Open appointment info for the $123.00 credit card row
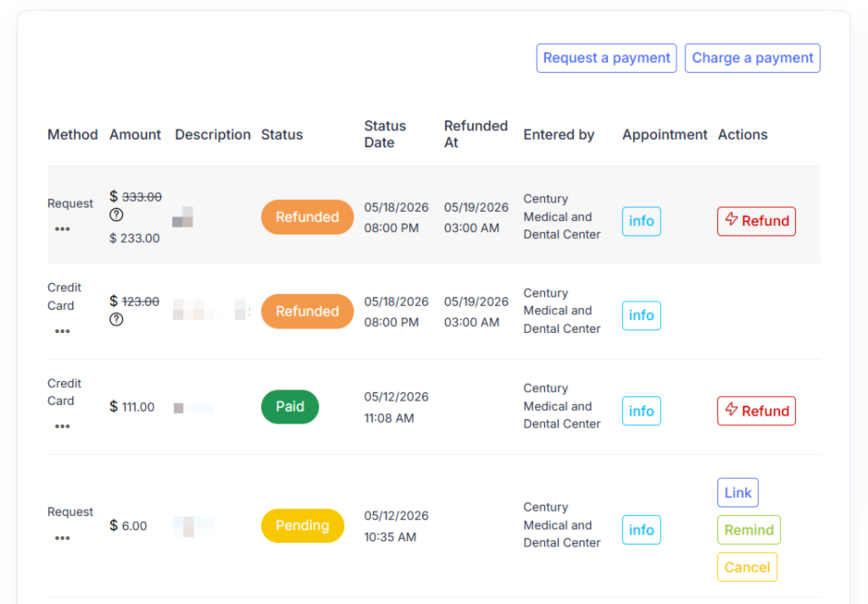The width and height of the screenshot is (868, 604). click(641, 315)
